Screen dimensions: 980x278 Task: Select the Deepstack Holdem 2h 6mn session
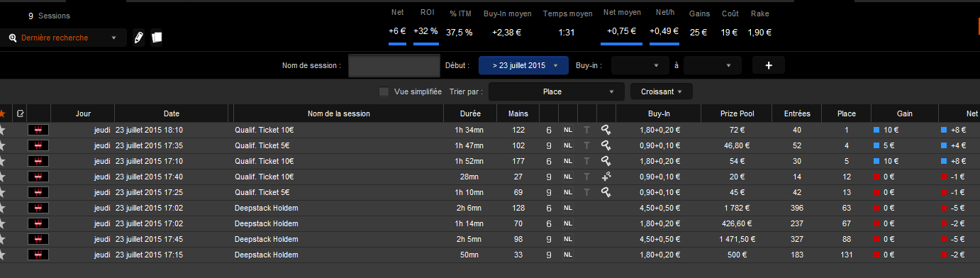(490, 208)
